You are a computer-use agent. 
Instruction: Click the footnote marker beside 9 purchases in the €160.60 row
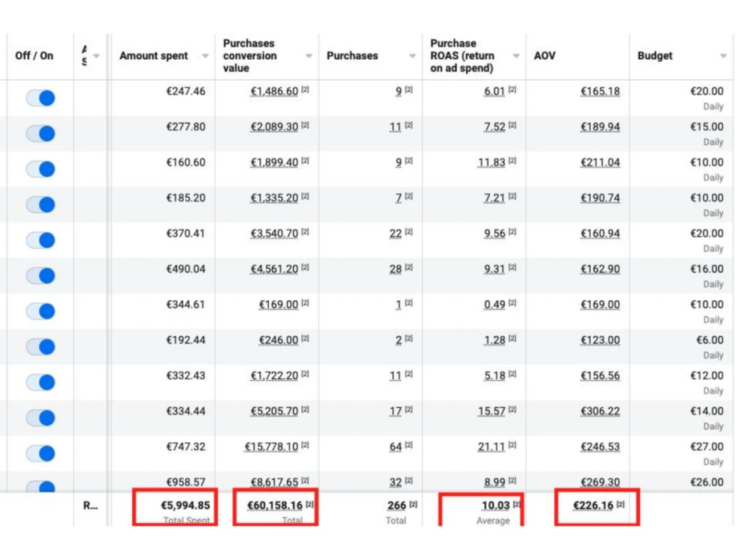(409, 161)
